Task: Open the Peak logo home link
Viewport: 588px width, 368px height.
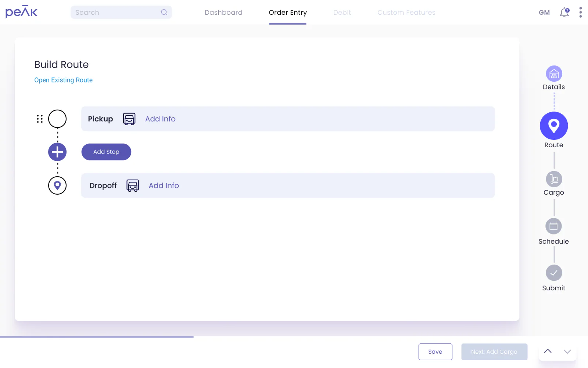Action: (21, 12)
